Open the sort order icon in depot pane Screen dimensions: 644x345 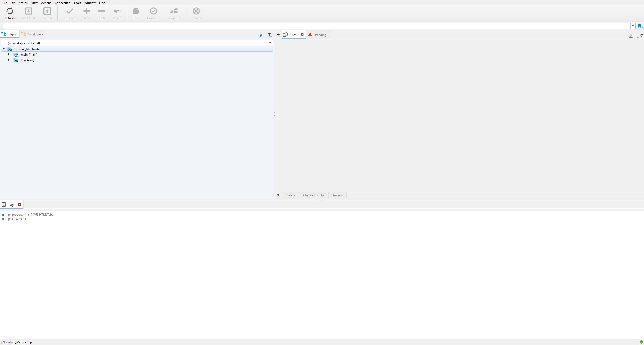(x=260, y=35)
